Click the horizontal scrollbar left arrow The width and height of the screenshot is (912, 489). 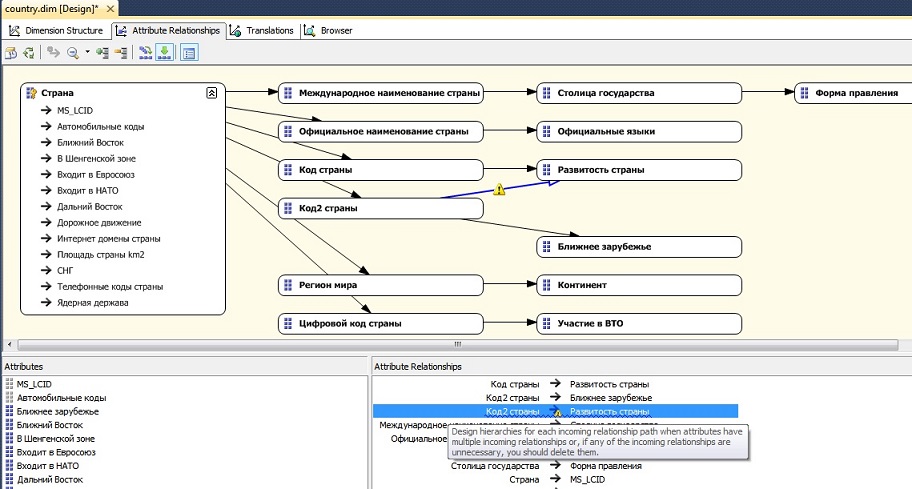9,345
